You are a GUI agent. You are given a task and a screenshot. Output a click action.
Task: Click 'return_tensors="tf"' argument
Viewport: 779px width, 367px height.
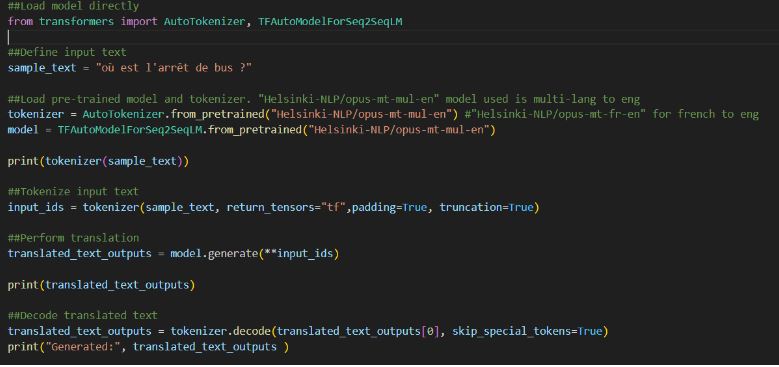tap(286, 207)
